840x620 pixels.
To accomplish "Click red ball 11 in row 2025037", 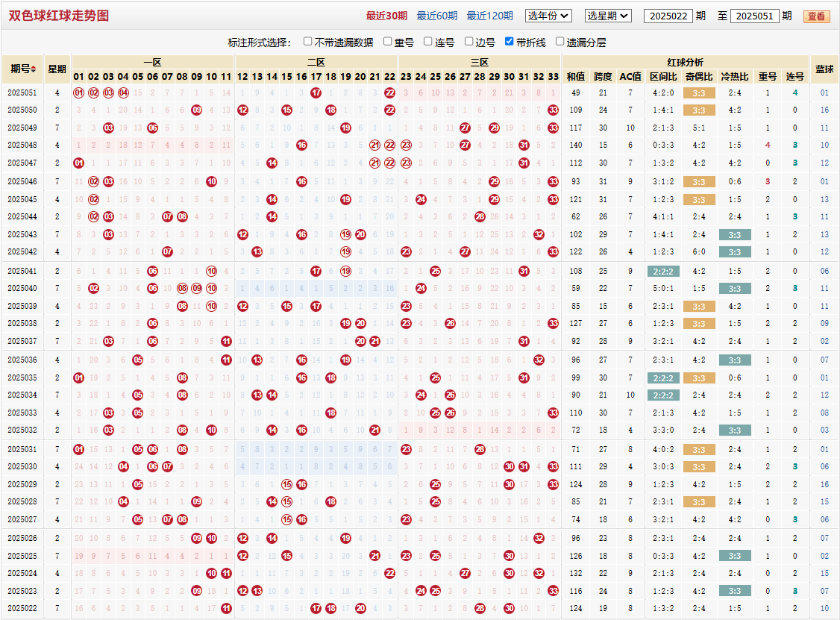I will coord(226,341).
